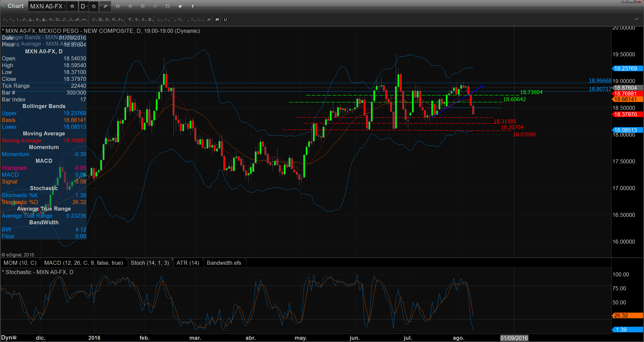The image size is (644, 342).
Task: Click the bar replay play icon
Action: [130, 6]
